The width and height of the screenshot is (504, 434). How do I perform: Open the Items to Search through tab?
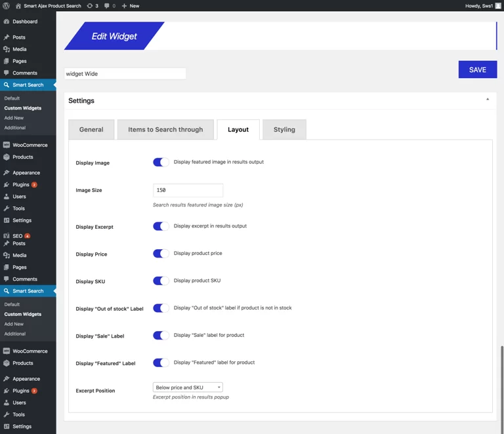click(x=165, y=129)
